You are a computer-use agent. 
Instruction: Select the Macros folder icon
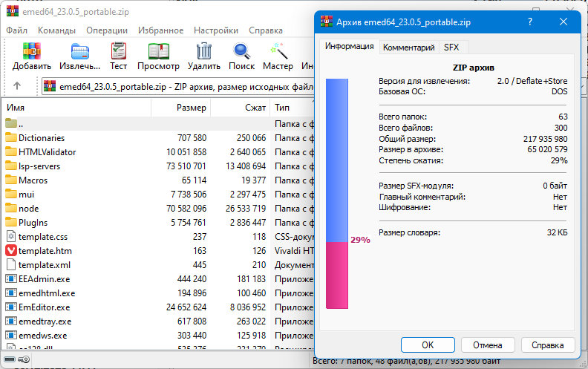11,180
